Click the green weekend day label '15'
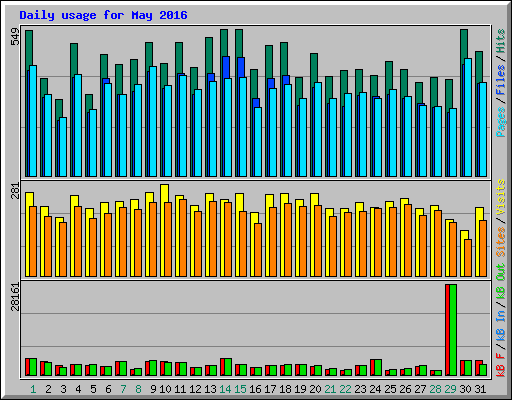 240,389
